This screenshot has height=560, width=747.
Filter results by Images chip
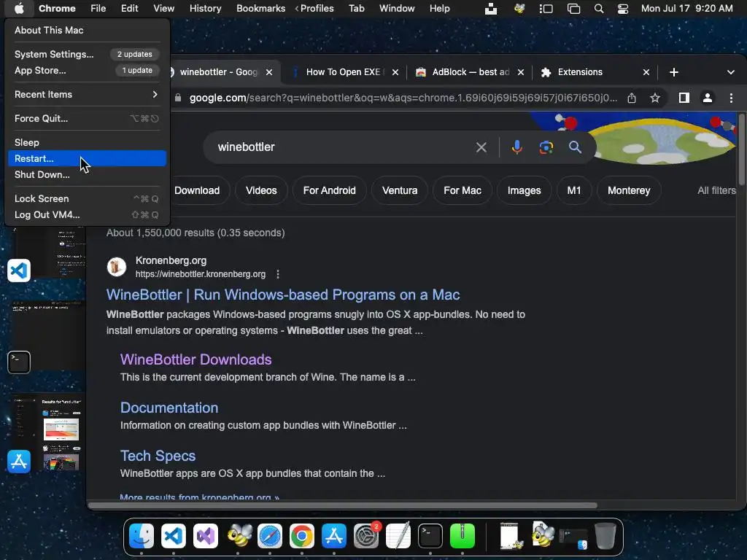click(x=524, y=190)
